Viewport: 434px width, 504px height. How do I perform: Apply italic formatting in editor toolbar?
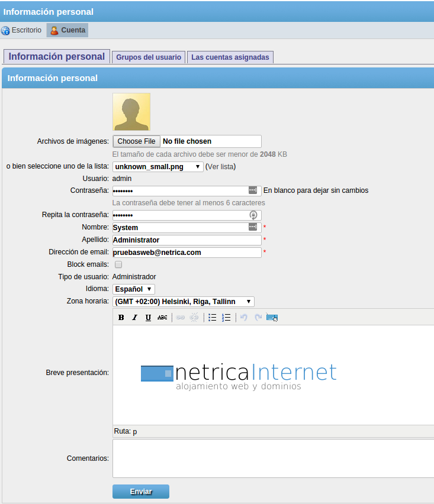point(134,318)
